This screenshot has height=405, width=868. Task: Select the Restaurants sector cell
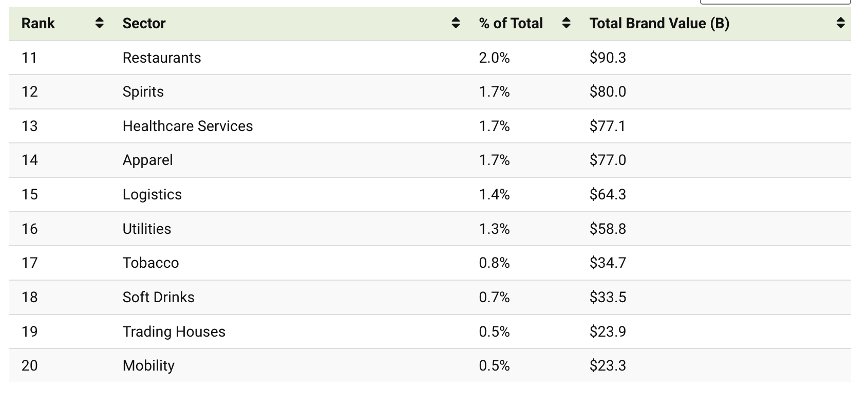coord(162,58)
